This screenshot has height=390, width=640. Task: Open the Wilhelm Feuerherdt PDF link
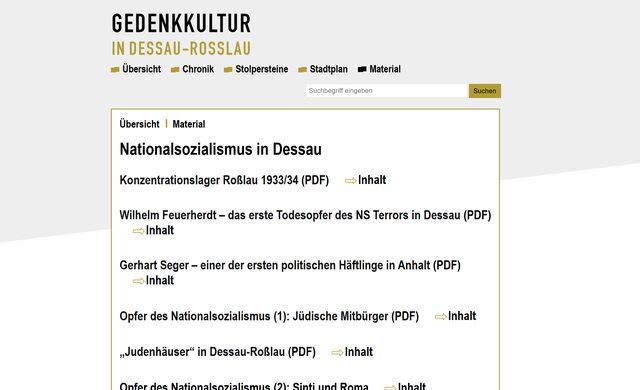[x=305, y=215]
